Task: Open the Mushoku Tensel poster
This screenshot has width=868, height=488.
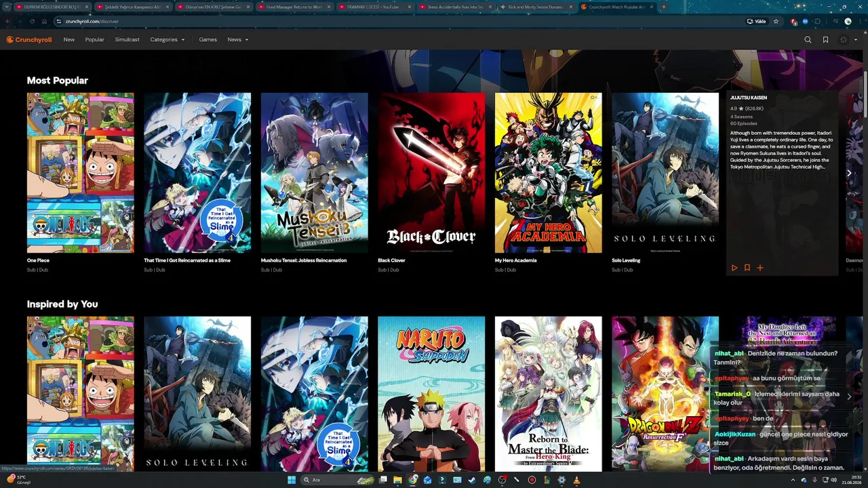Action: pos(315,173)
